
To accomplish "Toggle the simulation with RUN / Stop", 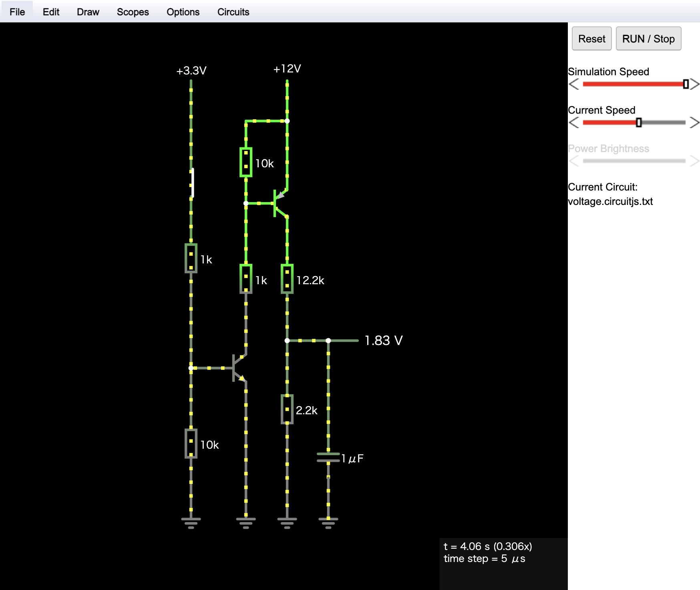I will click(x=648, y=39).
